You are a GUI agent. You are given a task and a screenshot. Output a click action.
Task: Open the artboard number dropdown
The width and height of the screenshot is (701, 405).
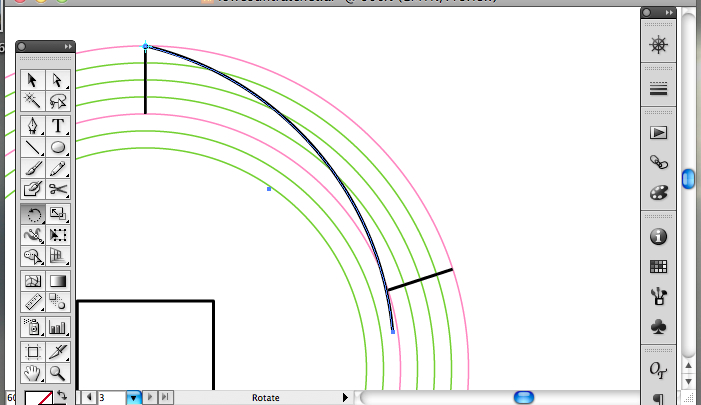click(x=133, y=397)
